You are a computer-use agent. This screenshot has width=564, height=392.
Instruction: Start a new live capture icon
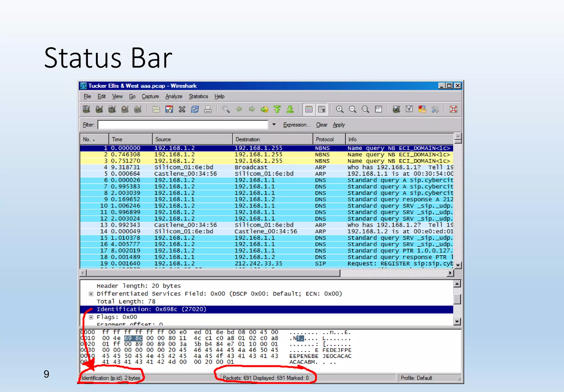tap(112, 109)
